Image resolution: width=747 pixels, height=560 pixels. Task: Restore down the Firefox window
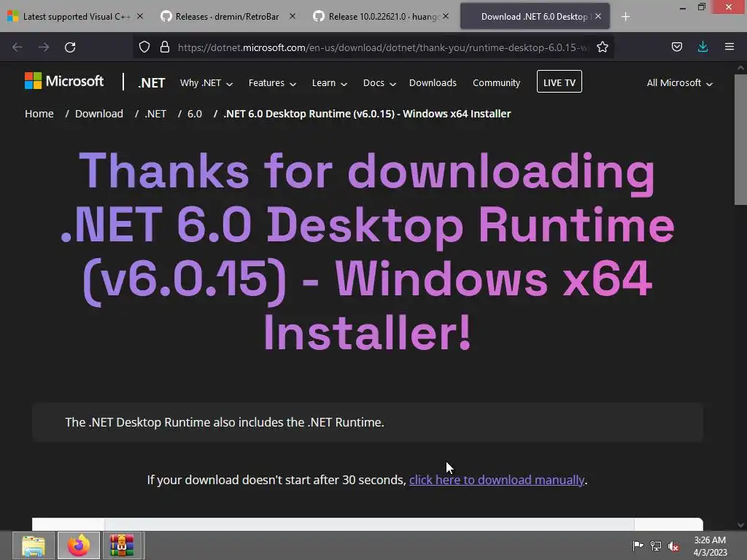pos(701,7)
